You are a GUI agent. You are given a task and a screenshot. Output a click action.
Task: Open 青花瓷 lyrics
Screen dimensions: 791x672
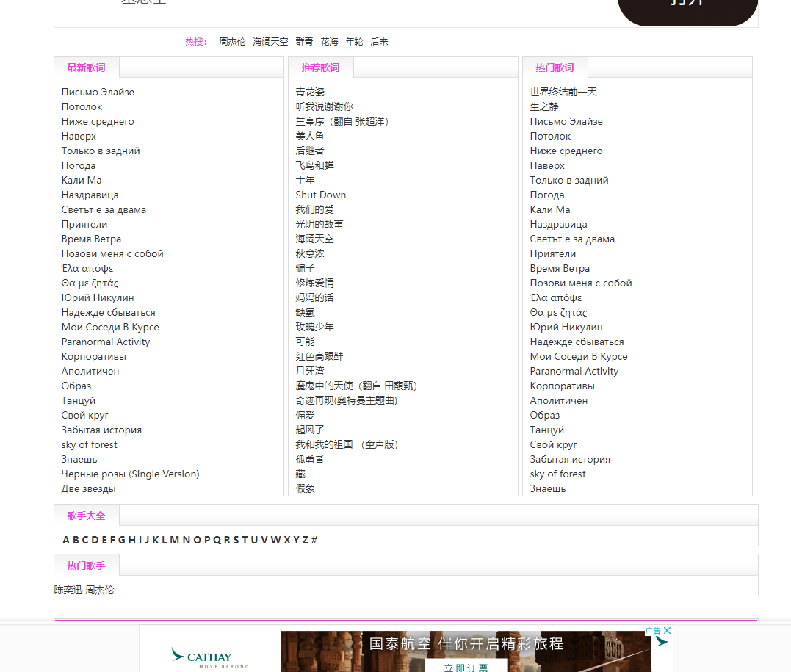[310, 93]
